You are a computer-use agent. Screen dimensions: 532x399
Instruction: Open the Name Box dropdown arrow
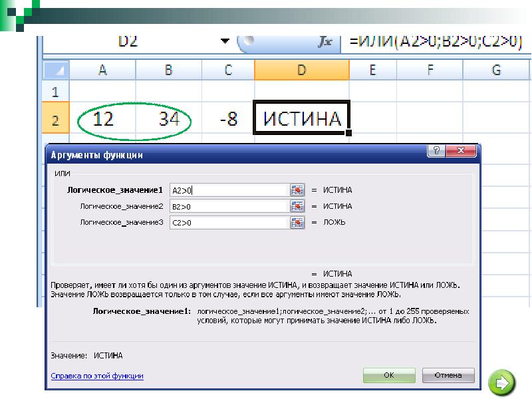(224, 41)
